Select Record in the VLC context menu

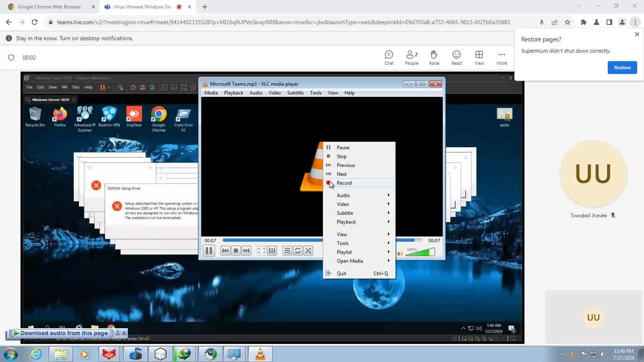tap(359, 183)
